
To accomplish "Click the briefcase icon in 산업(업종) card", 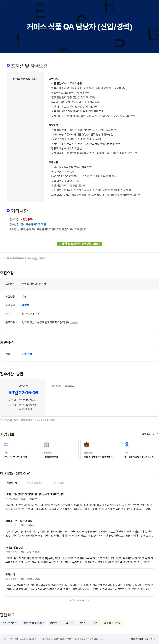I will (87, 445).
